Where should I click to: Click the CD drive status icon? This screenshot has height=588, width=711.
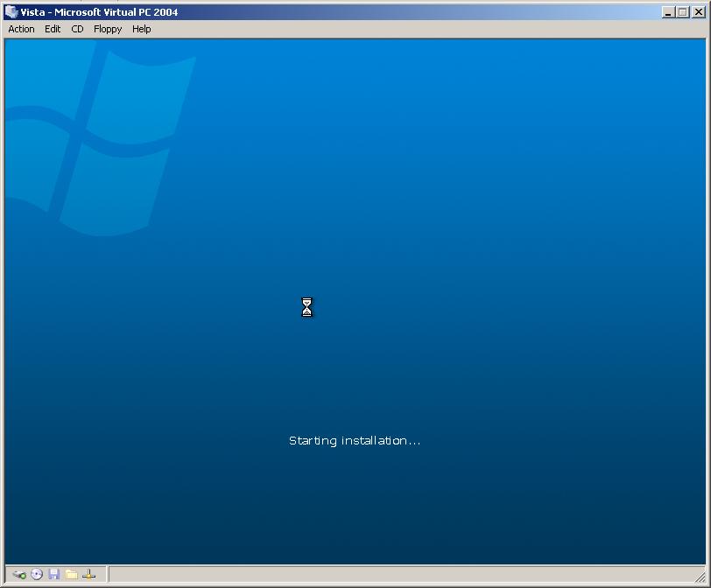coord(37,574)
